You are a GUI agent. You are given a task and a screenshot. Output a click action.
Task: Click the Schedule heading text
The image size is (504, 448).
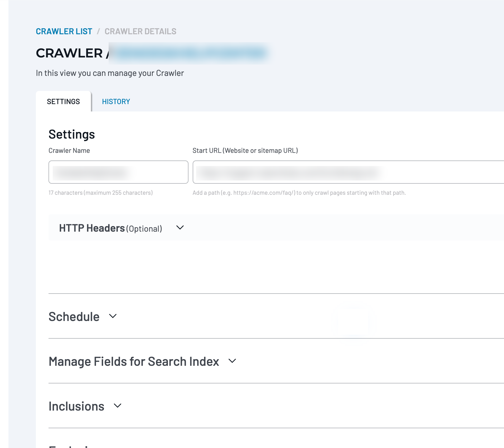[x=74, y=316]
